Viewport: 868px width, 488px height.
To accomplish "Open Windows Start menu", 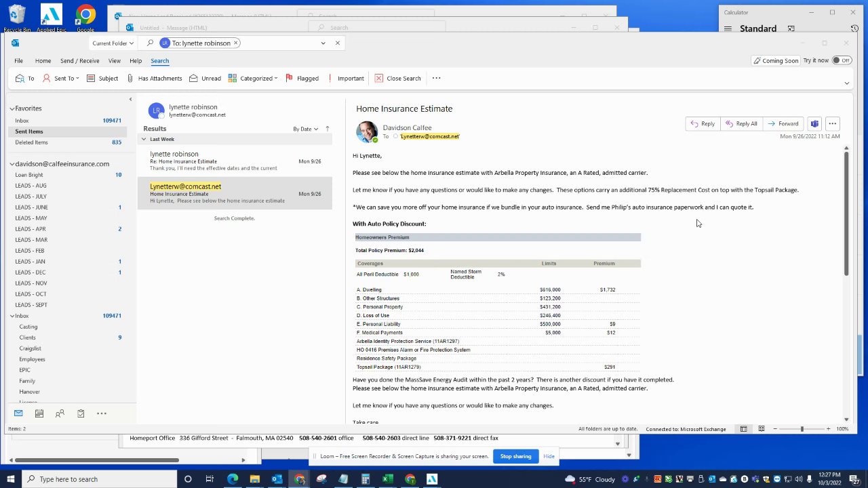I will coord(10,479).
